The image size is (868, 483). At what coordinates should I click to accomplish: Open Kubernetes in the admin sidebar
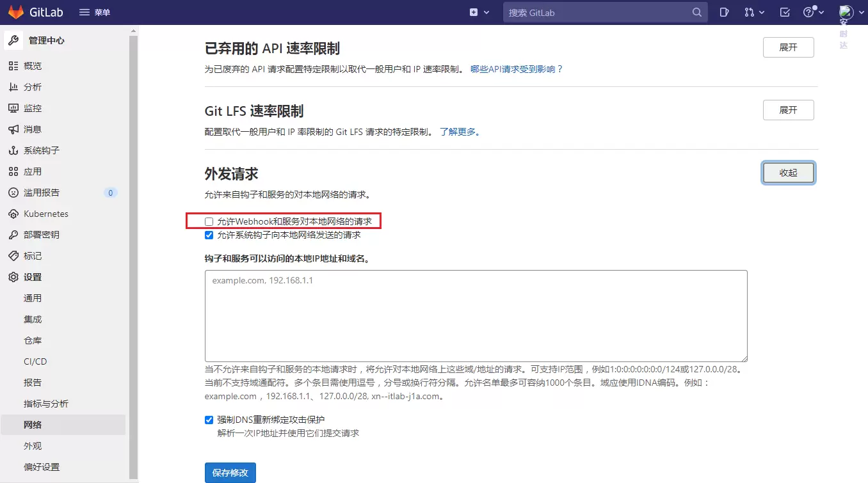(45, 214)
